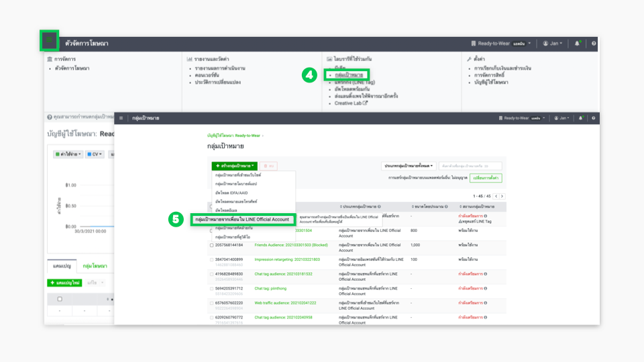644x362 pixels.
Task: Tick the checkbox for row 2057568144184
Action: coord(211,245)
